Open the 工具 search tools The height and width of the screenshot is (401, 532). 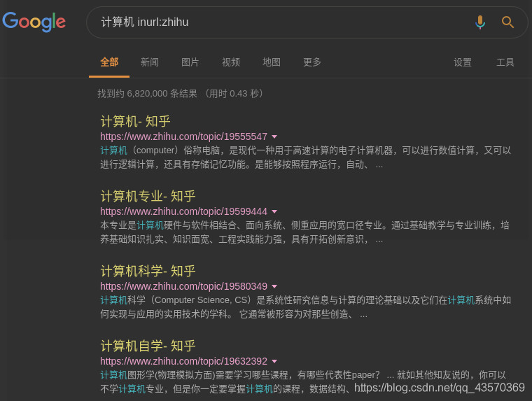(505, 62)
